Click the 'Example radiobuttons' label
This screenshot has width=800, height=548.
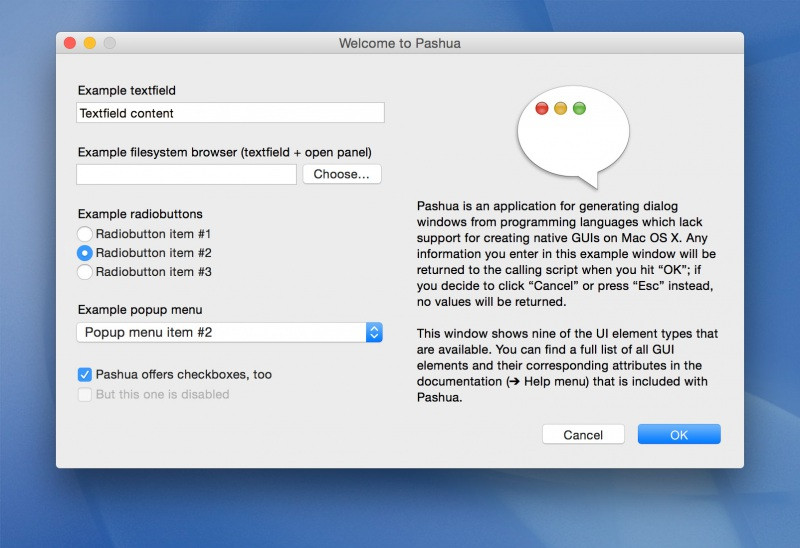[x=140, y=214]
